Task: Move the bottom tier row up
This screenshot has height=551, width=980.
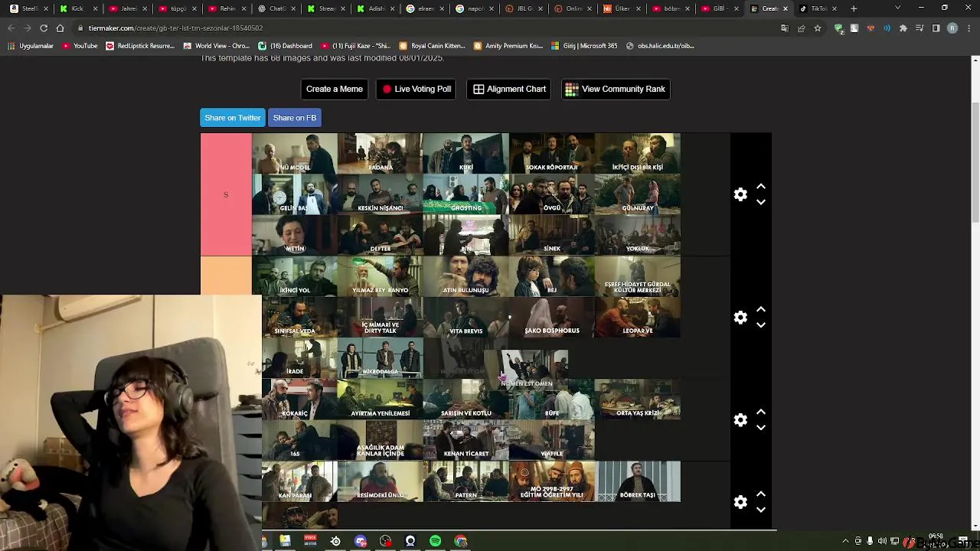Action: (x=761, y=494)
